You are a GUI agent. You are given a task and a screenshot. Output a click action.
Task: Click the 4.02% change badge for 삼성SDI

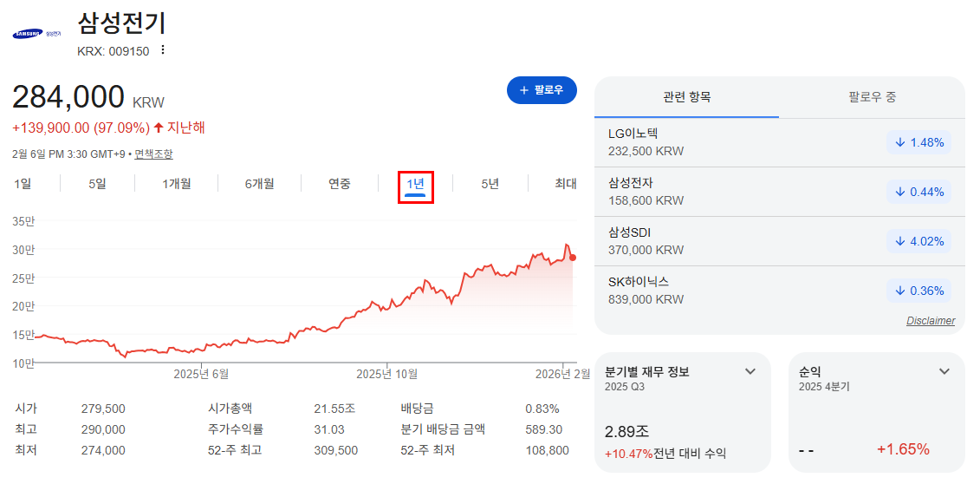coord(918,241)
